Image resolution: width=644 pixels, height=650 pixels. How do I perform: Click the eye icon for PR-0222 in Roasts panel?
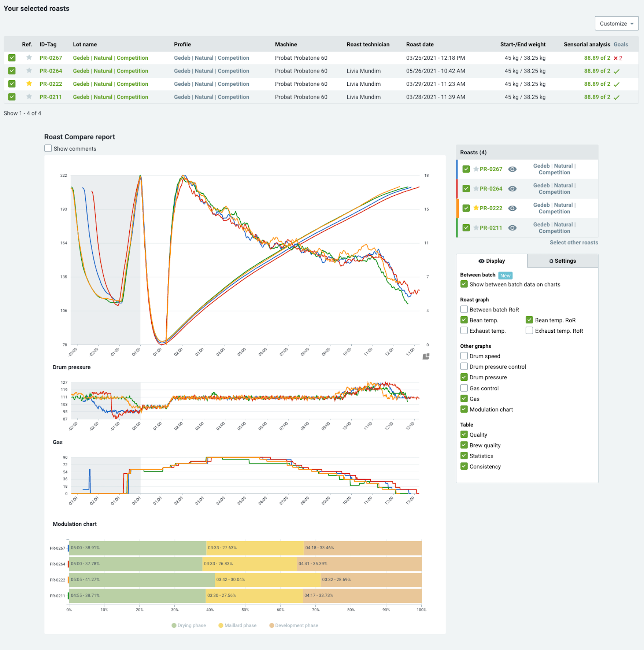pos(512,208)
